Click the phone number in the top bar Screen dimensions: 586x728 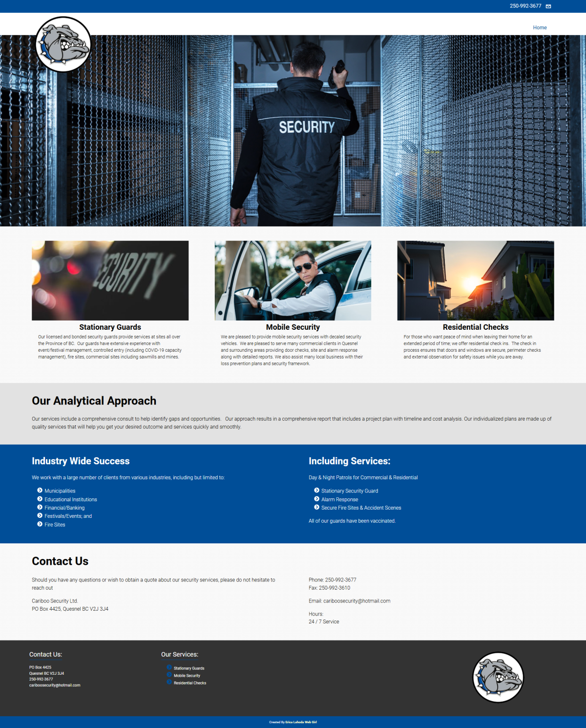pyautogui.click(x=525, y=6)
